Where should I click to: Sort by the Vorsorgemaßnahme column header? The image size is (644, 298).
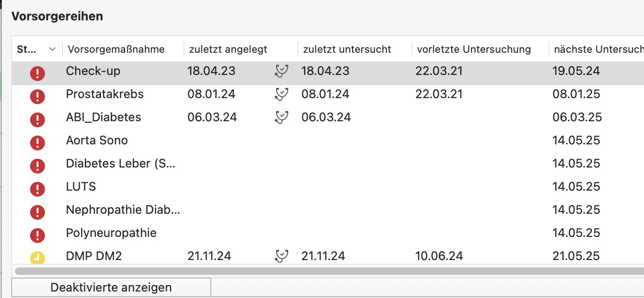tap(116, 49)
